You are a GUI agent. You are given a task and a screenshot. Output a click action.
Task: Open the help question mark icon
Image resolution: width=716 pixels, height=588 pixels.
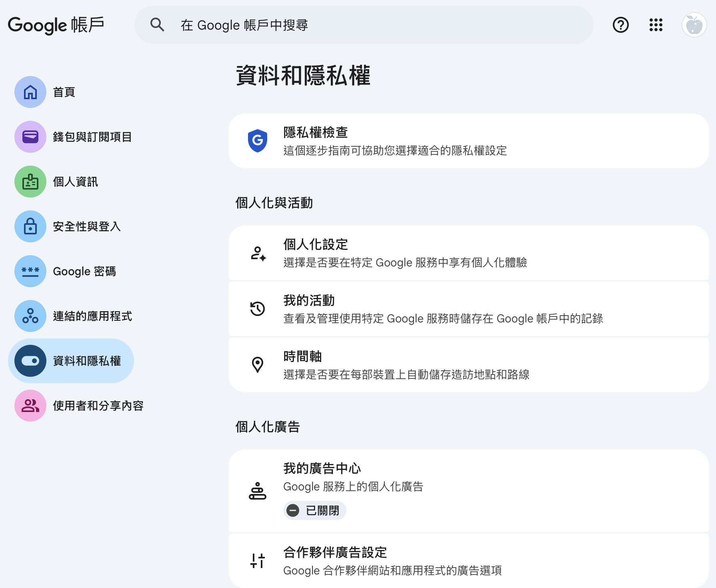pos(621,25)
